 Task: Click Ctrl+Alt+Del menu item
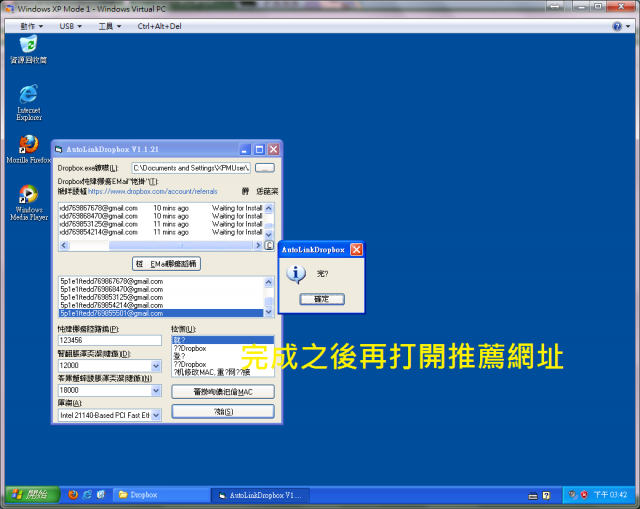[159, 26]
